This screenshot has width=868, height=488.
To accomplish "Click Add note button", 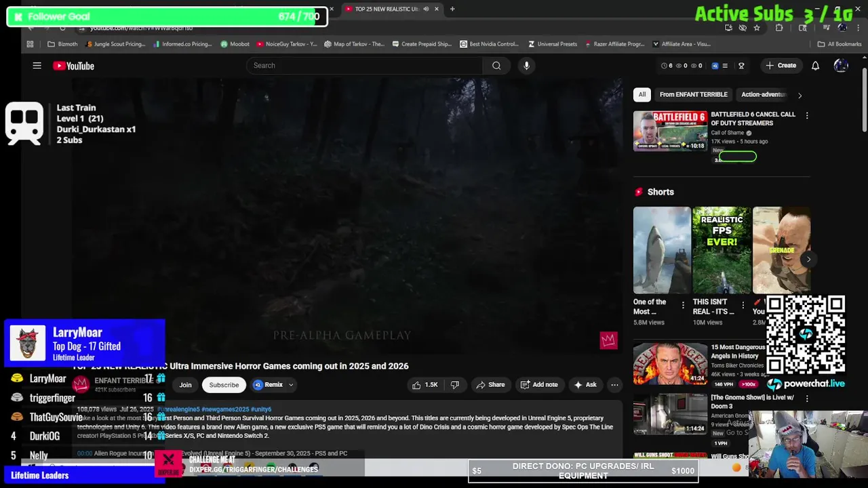I will click(539, 385).
